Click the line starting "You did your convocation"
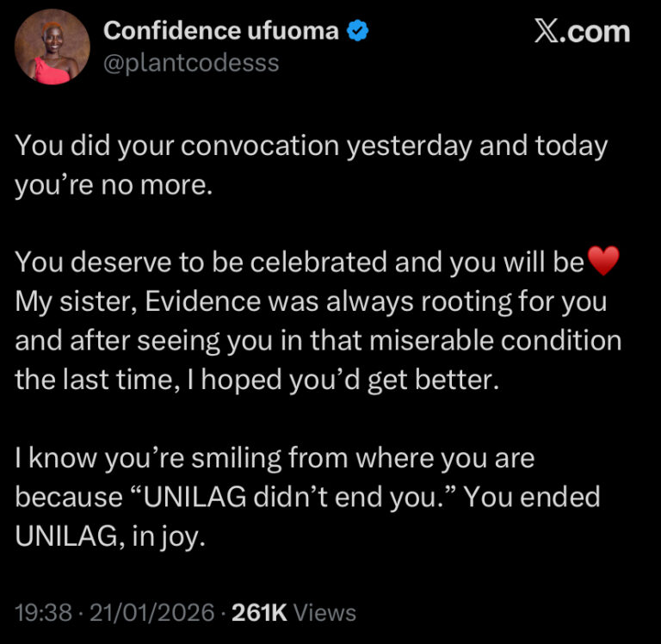661x644 pixels. 310,145
